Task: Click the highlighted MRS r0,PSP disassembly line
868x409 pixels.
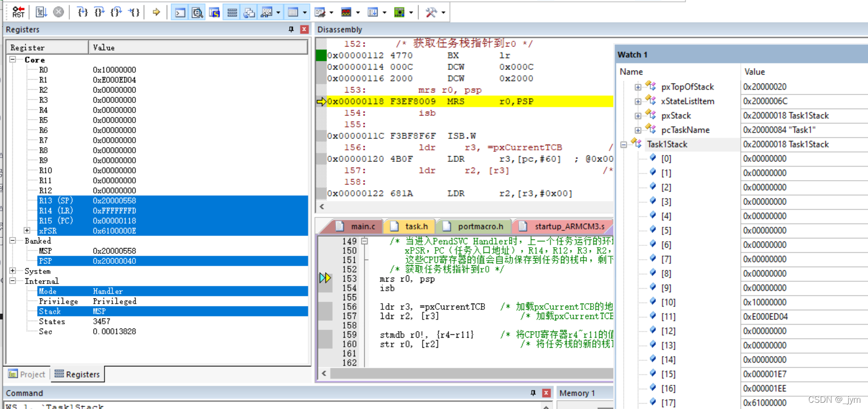Action: click(x=470, y=102)
